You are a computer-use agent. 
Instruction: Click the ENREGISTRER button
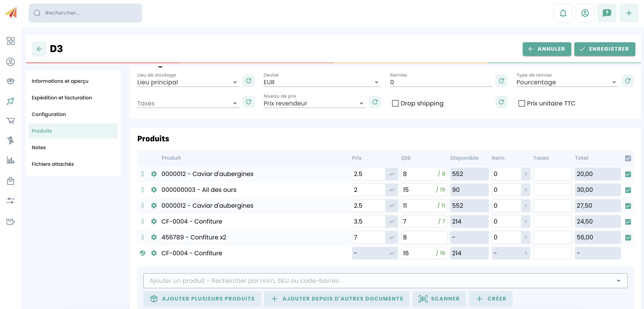tap(604, 49)
